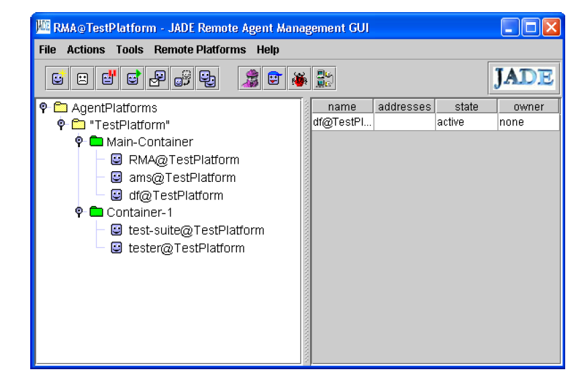Screen dimensions: 588x390
Task: Click the name column header
Action: click(x=342, y=107)
